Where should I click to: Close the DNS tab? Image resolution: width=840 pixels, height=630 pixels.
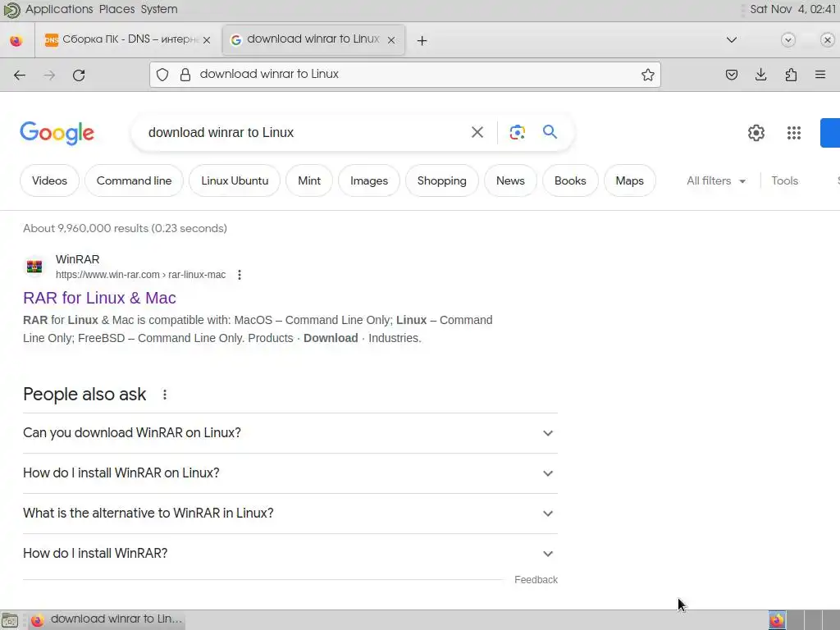click(207, 40)
